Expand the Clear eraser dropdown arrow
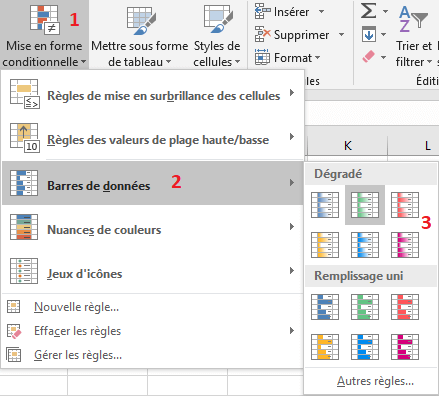Viewport: 439px width, 396px height. (x=384, y=57)
